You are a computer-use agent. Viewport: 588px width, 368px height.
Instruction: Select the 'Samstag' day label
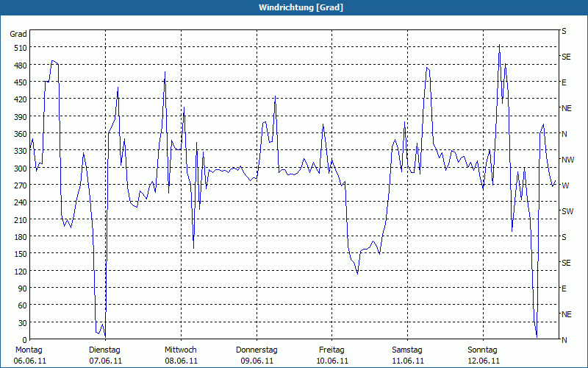[407, 350]
